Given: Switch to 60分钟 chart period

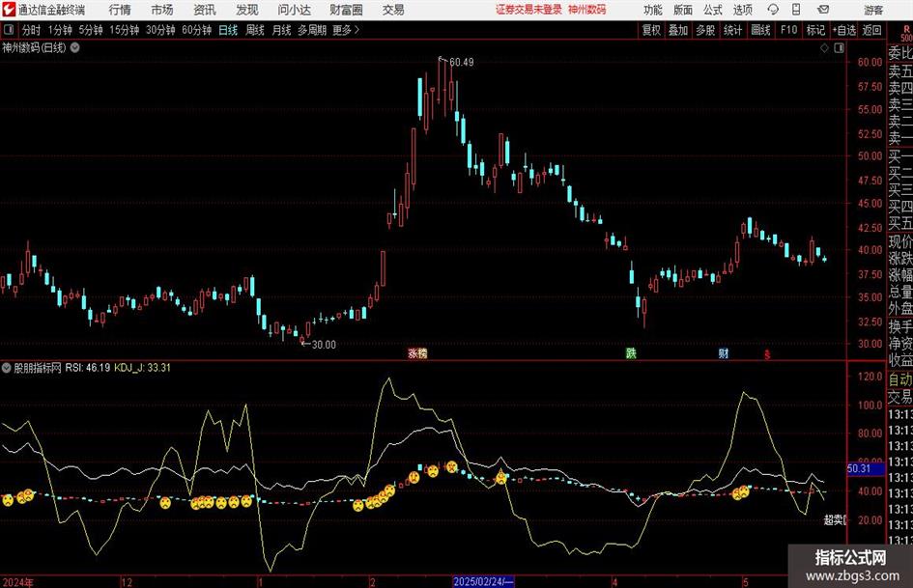Looking at the screenshot, I should 197,30.
